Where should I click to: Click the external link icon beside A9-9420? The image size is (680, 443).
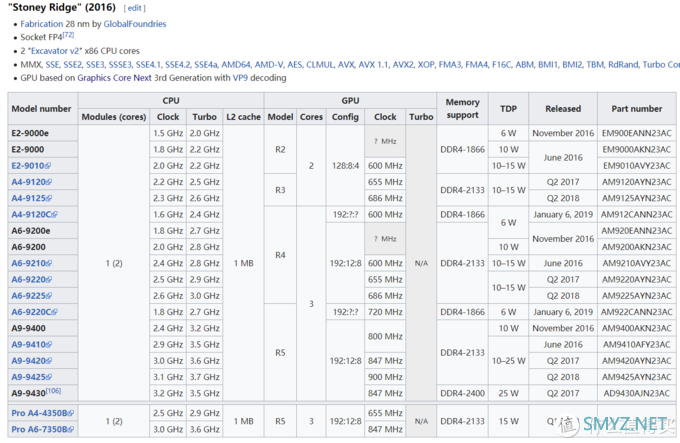(x=49, y=361)
